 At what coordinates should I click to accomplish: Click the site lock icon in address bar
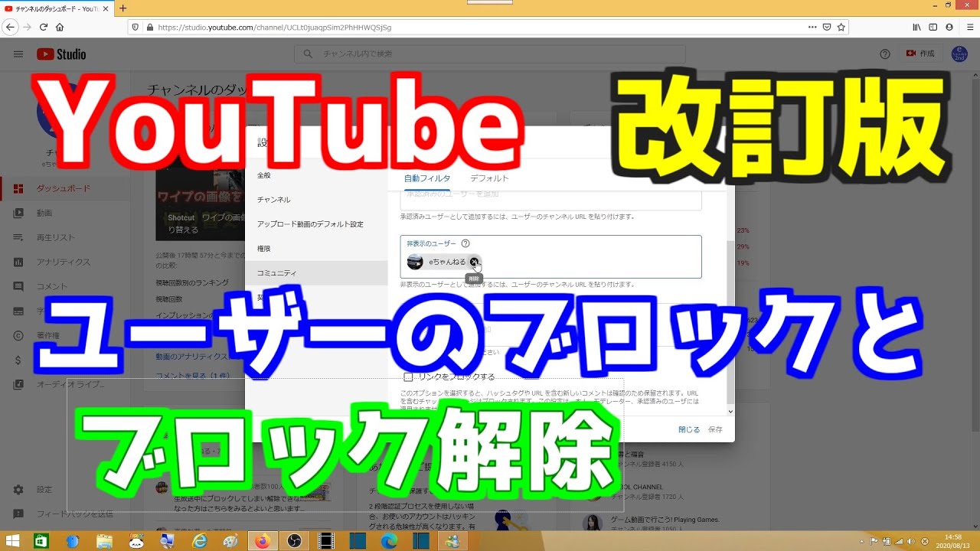[x=149, y=27]
